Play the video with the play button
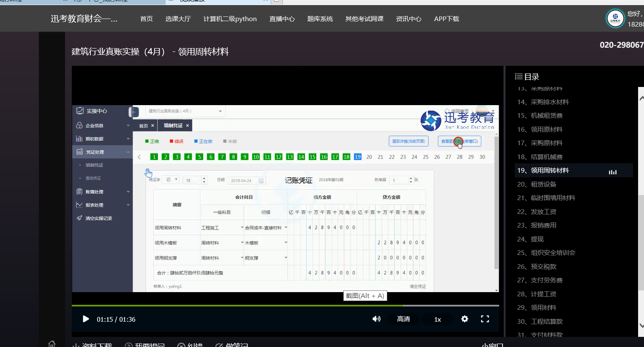The height and width of the screenshot is (347, 644). 86,319
